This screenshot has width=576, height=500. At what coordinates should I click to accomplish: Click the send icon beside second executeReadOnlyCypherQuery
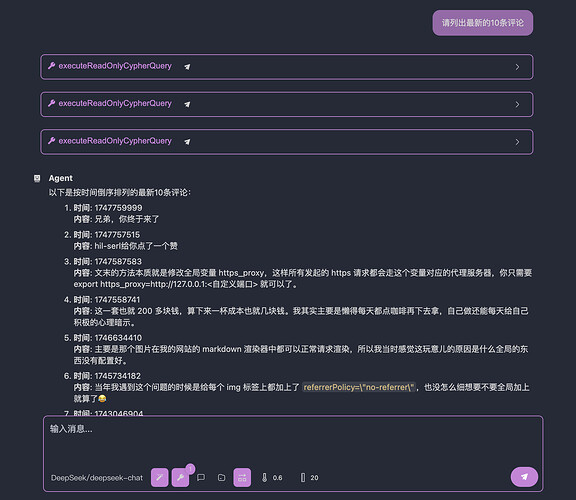187,104
